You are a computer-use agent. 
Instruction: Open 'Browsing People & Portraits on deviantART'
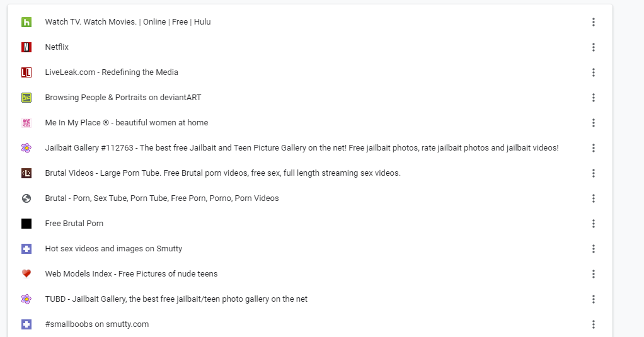(123, 98)
